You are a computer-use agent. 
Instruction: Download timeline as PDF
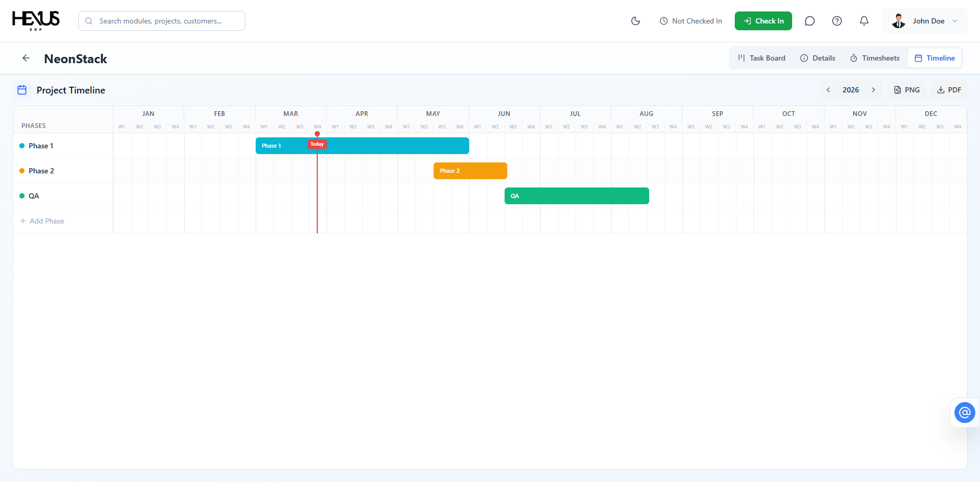click(x=949, y=90)
